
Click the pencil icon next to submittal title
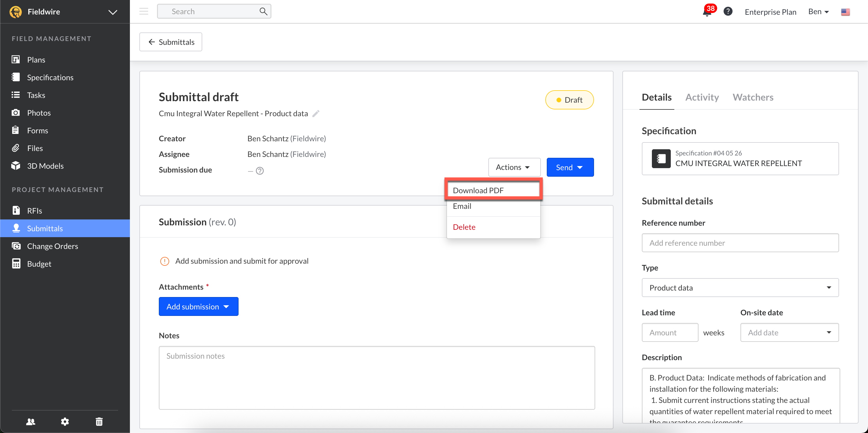[316, 114]
